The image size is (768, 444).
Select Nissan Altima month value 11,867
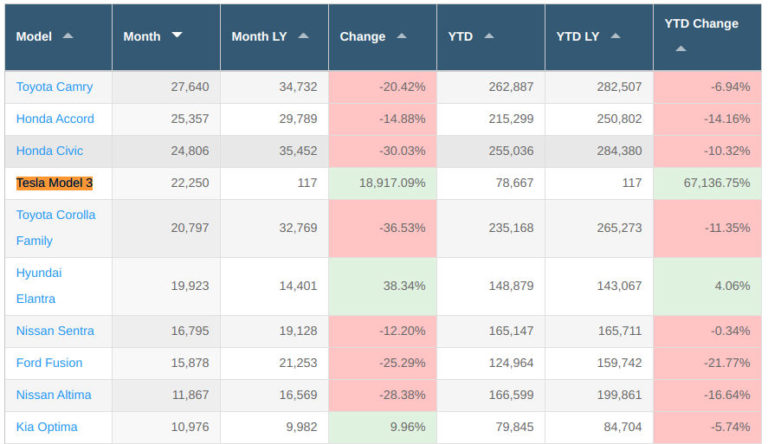(190, 395)
